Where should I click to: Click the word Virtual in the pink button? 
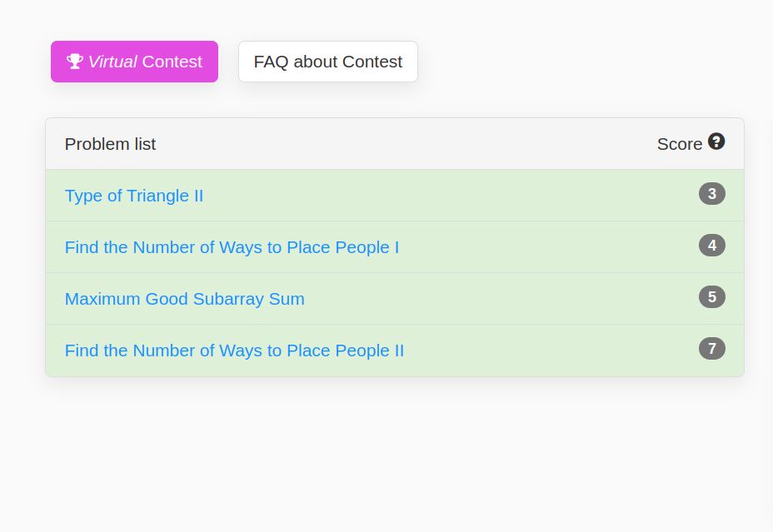point(112,62)
